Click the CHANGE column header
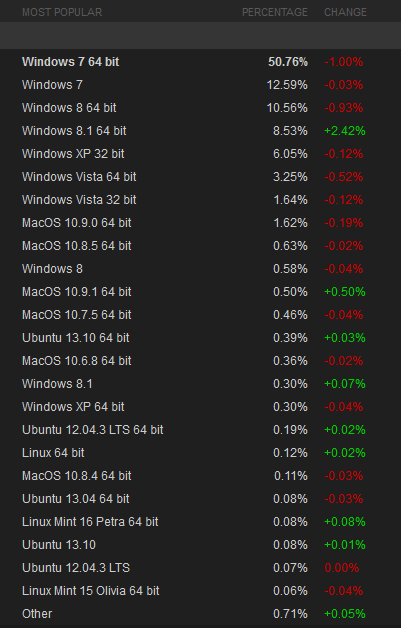 [345, 12]
